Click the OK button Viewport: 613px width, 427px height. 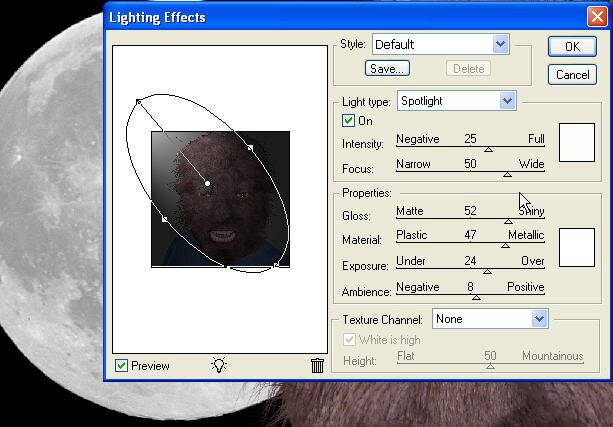coord(572,47)
